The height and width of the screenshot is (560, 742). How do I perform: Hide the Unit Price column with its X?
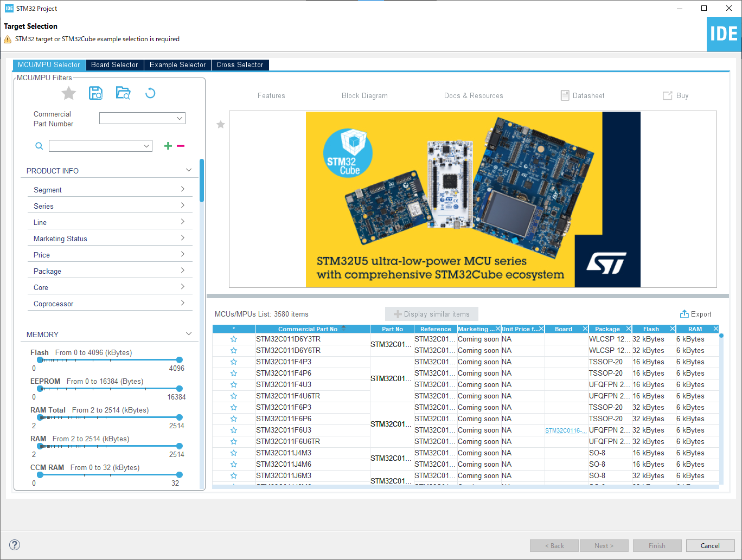point(541,329)
